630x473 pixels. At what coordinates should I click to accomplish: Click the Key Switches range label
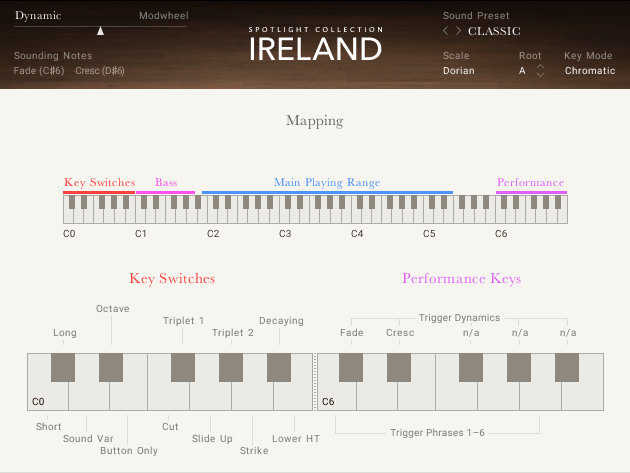pos(99,182)
